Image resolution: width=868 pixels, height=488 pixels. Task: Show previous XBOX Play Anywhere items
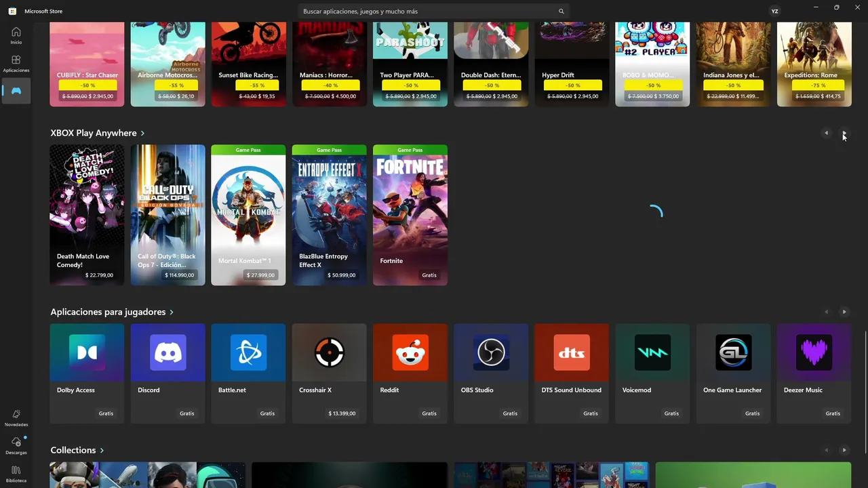[826, 133]
